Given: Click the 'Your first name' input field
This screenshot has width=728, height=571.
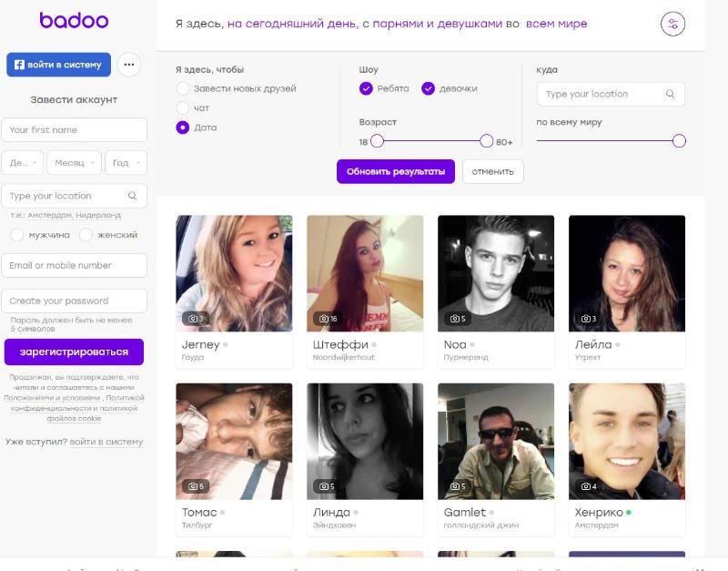Looking at the screenshot, I should (74, 130).
